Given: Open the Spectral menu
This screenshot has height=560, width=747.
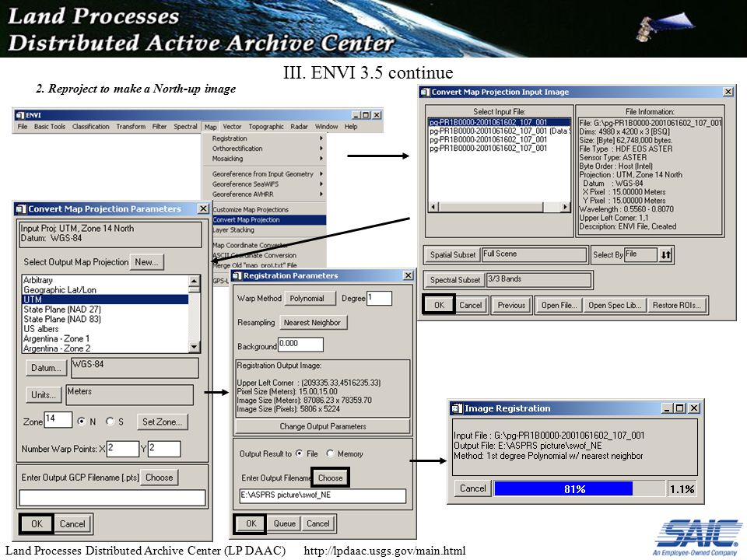Looking at the screenshot, I should click(185, 127).
